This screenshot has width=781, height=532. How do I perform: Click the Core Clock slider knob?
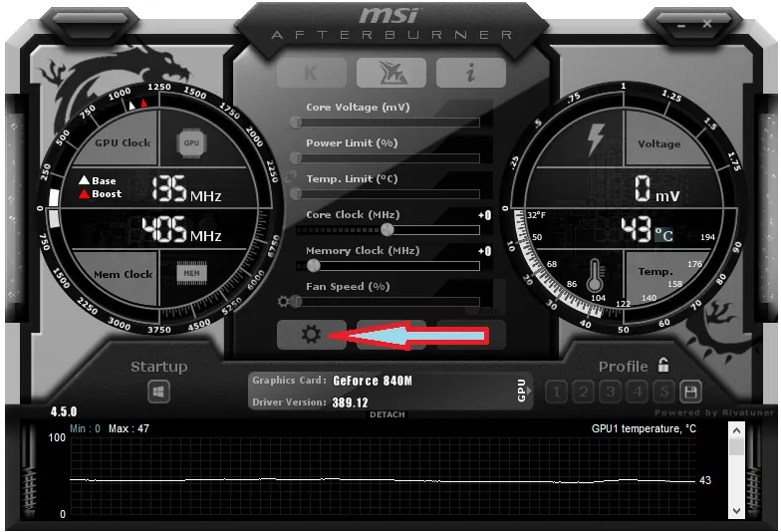[387, 229]
